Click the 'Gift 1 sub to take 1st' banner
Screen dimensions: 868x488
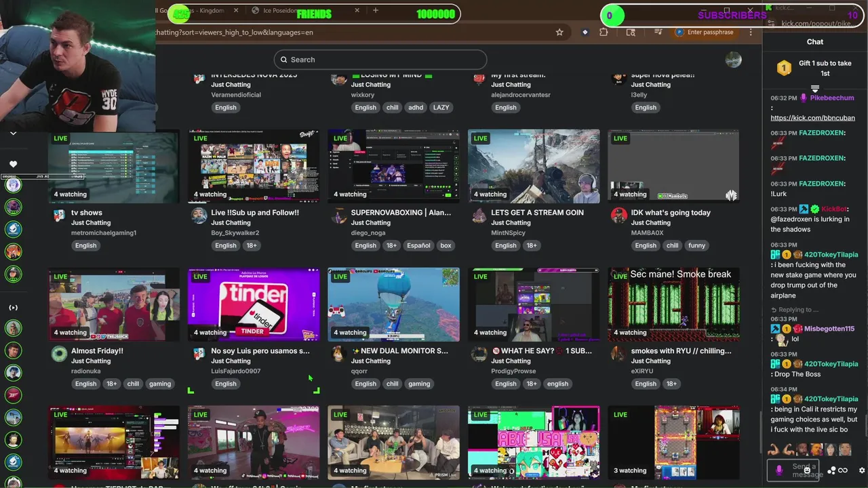(814, 68)
